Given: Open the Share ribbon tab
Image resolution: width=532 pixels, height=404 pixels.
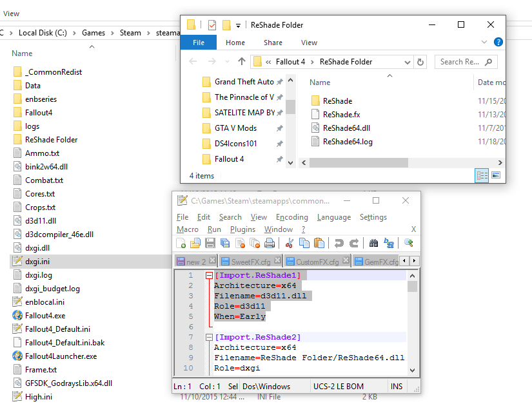Looking at the screenshot, I should 273,43.
